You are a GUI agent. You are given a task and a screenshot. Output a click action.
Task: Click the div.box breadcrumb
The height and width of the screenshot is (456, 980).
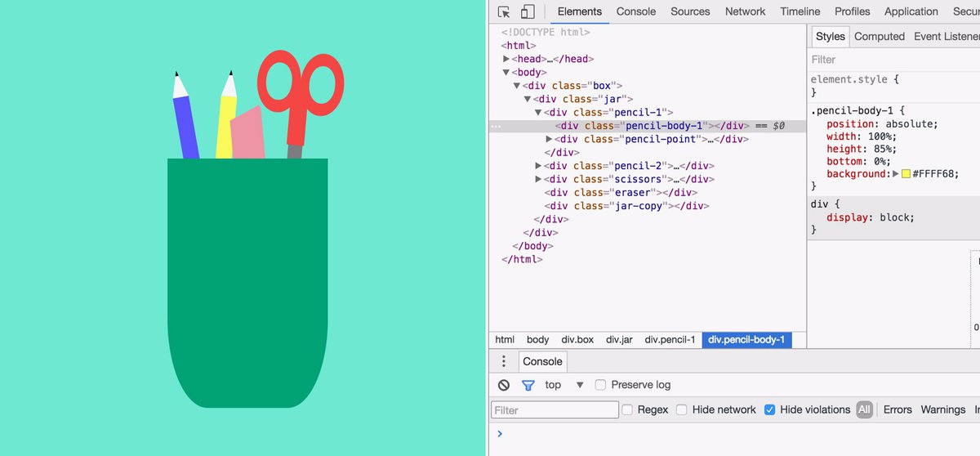tap(577, 340)
